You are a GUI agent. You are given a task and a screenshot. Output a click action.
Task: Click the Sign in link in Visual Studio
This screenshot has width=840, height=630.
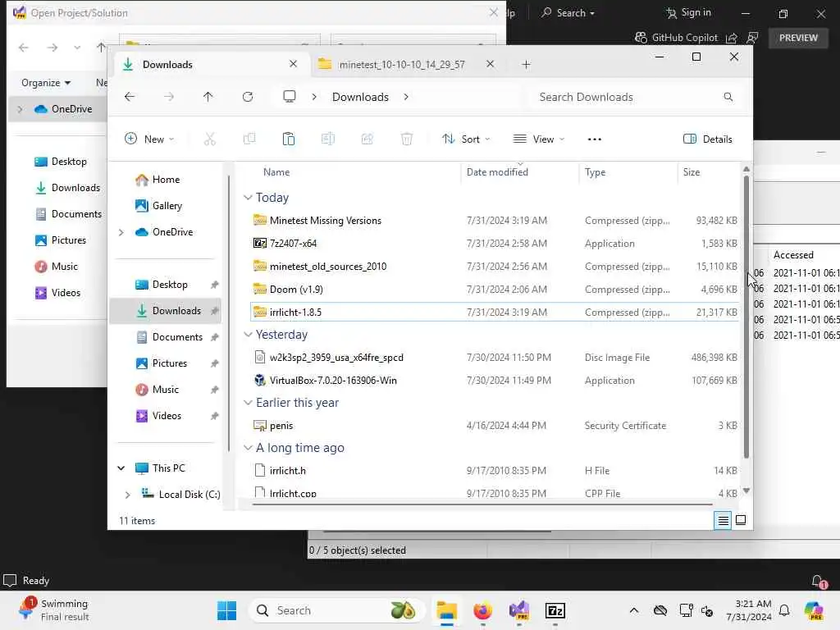tap(696, 13)
